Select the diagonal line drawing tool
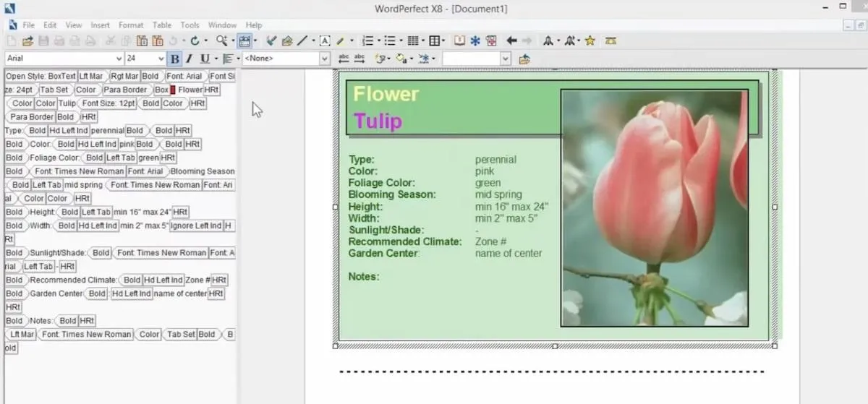 coord(302,41)
